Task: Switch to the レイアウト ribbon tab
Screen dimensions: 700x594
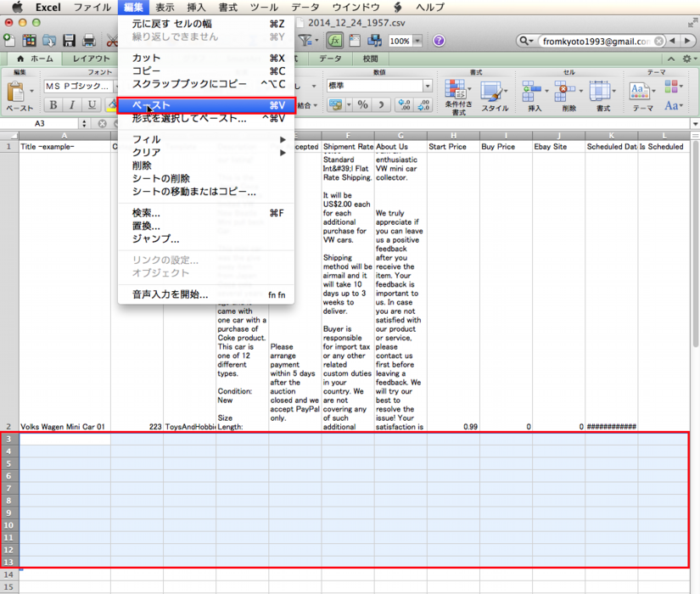Action: click(x=91, y=59)
